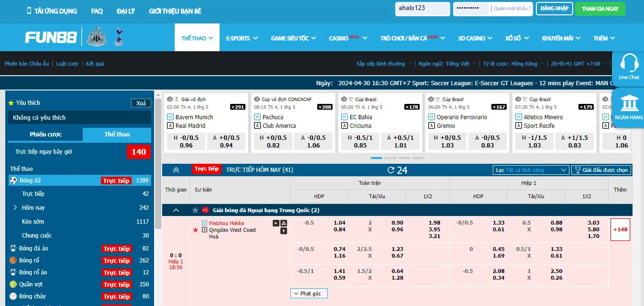Select the Bóng đá ảo virtual soccer icon
This screenshot has height=306, width=644.
pos(13,249)
